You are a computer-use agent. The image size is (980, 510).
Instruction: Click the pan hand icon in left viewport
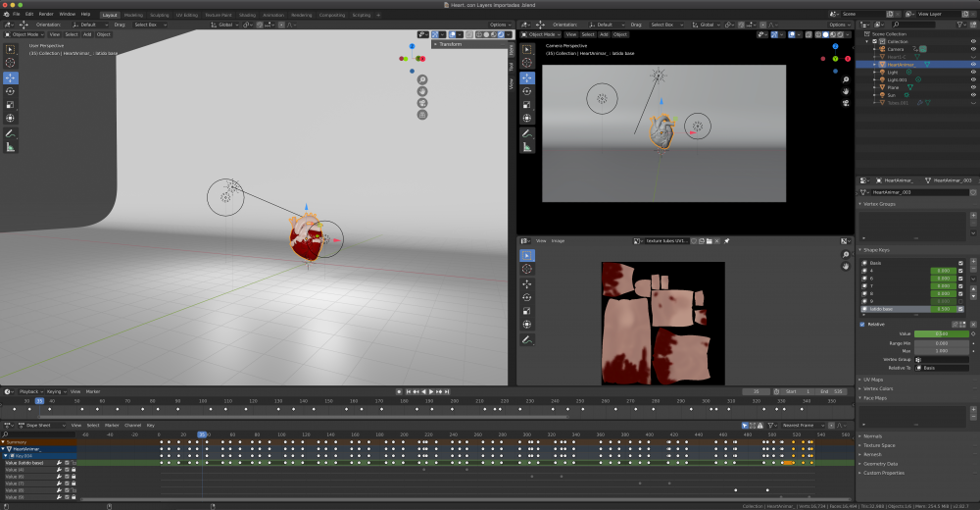click(x=422, y=91)
